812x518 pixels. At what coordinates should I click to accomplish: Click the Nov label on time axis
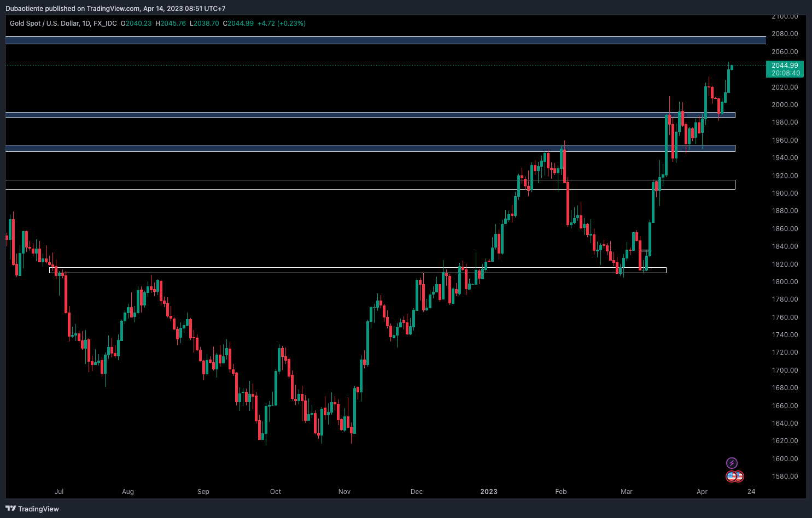click(x=344, y=492)
